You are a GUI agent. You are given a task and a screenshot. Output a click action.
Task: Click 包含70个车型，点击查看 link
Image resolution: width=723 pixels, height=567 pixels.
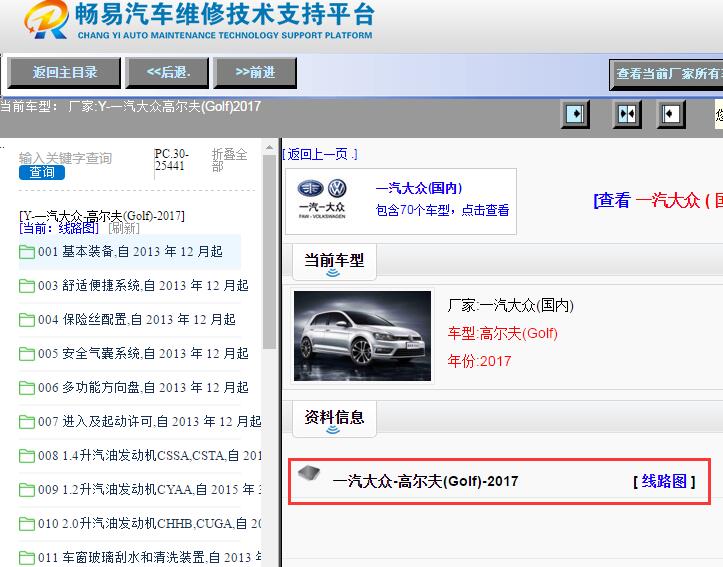(x=443, y=210)
